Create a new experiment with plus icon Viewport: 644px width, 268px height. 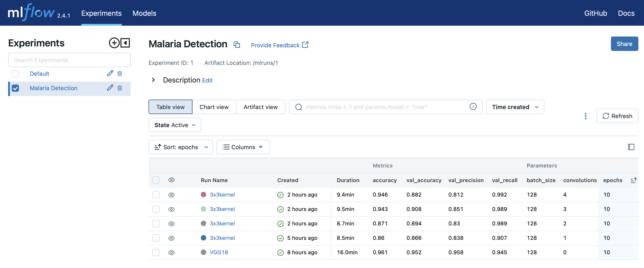coord(114,43)
